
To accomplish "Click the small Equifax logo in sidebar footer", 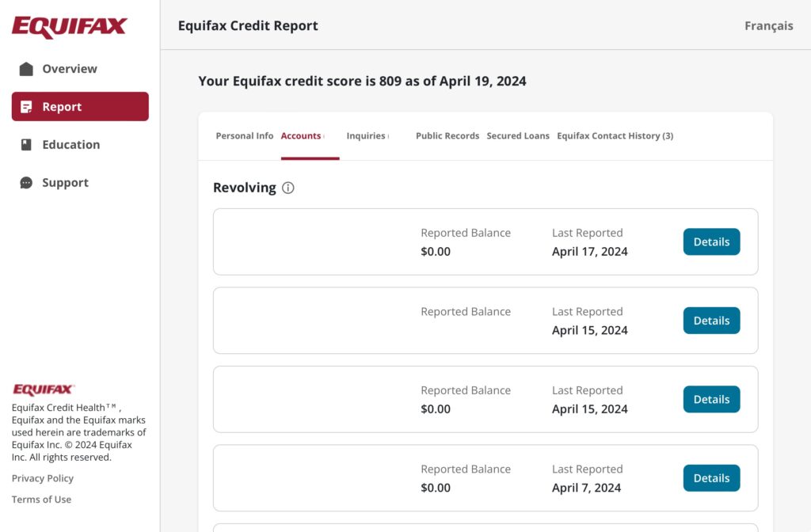I will click(x=44, y=389).
